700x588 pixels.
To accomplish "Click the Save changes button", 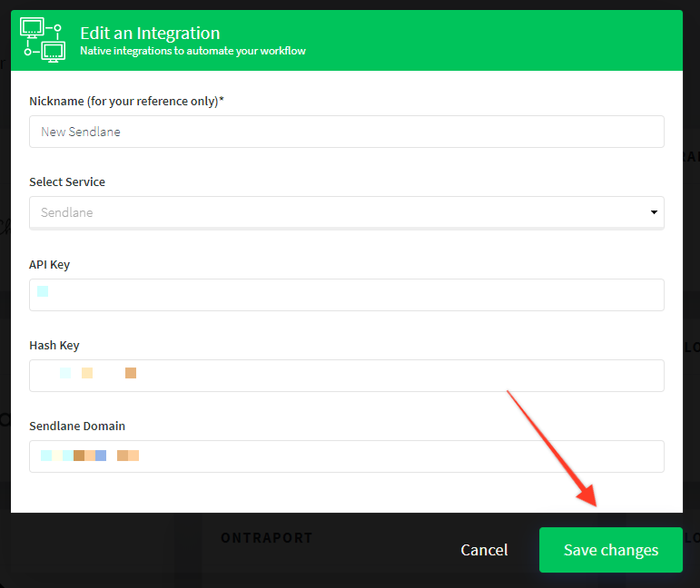I will pos(610,550).
